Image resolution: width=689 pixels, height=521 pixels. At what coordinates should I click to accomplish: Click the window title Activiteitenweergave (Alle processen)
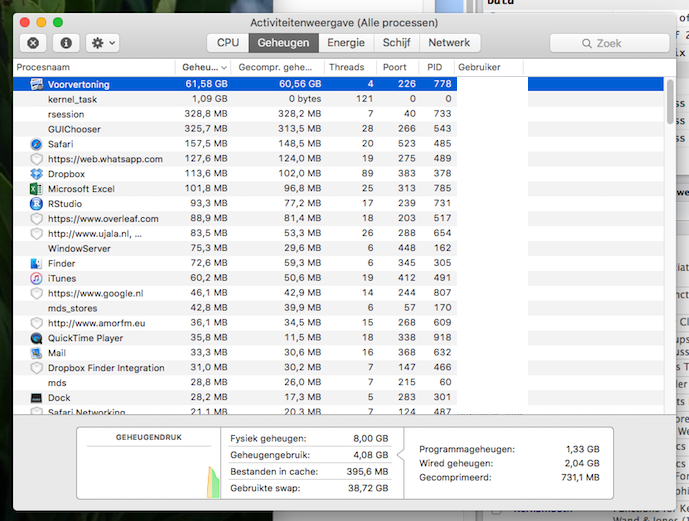point(344,23)
